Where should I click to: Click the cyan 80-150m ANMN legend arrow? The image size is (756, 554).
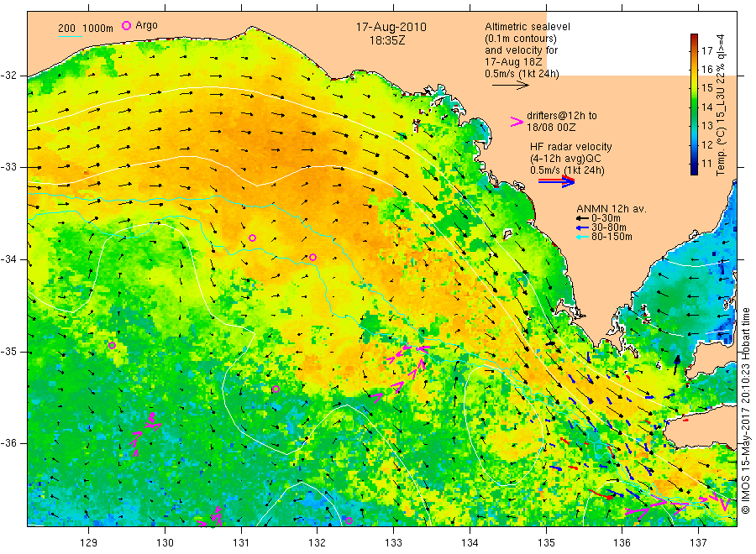pos(582,237)
